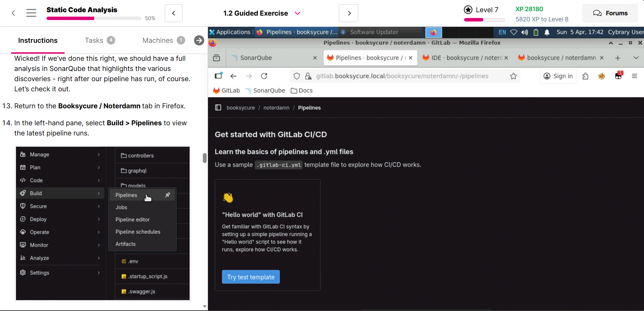Viewport: 644px width, 311px height.
Task: Toggle the GitLab sidebar panel icon
Action: point(218,108)
